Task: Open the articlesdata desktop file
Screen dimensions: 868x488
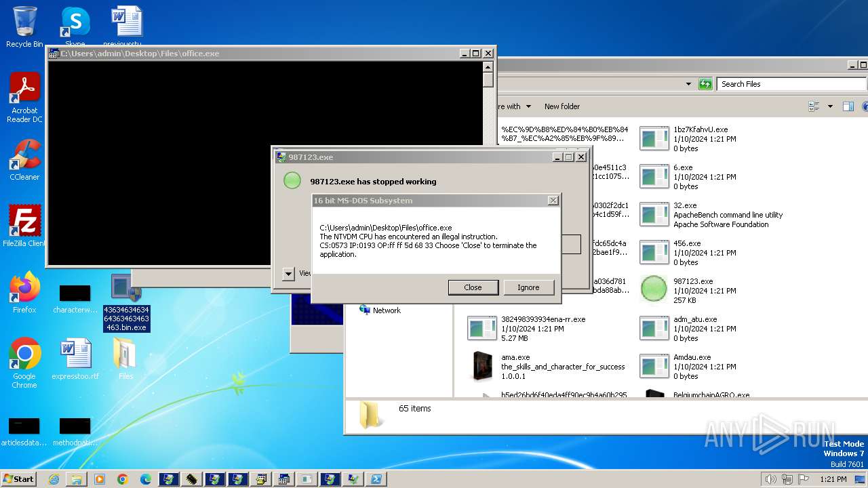Action: 24,432
